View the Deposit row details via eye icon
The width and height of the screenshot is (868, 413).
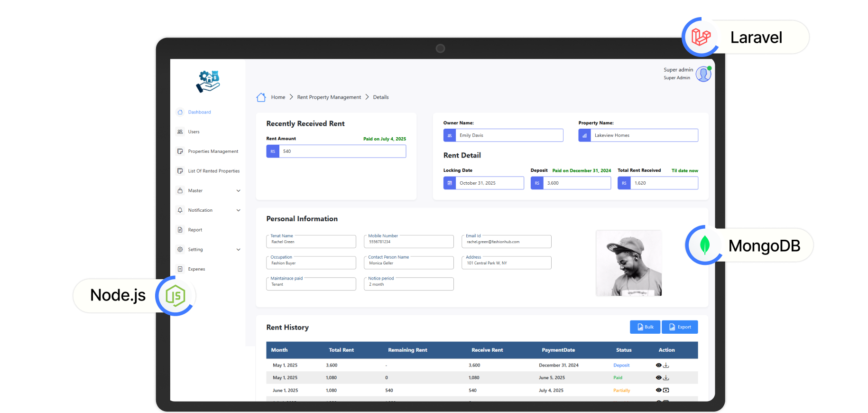(658, 366)
